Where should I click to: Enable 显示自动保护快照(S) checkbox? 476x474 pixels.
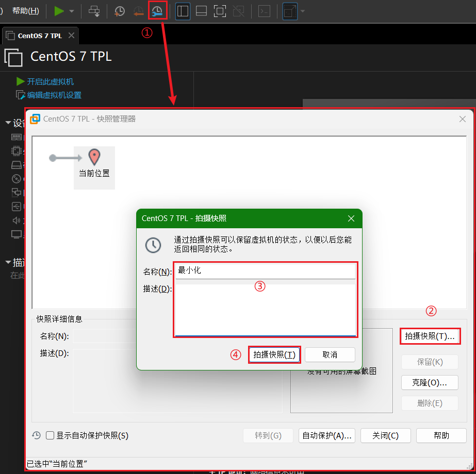coord(50,435)
